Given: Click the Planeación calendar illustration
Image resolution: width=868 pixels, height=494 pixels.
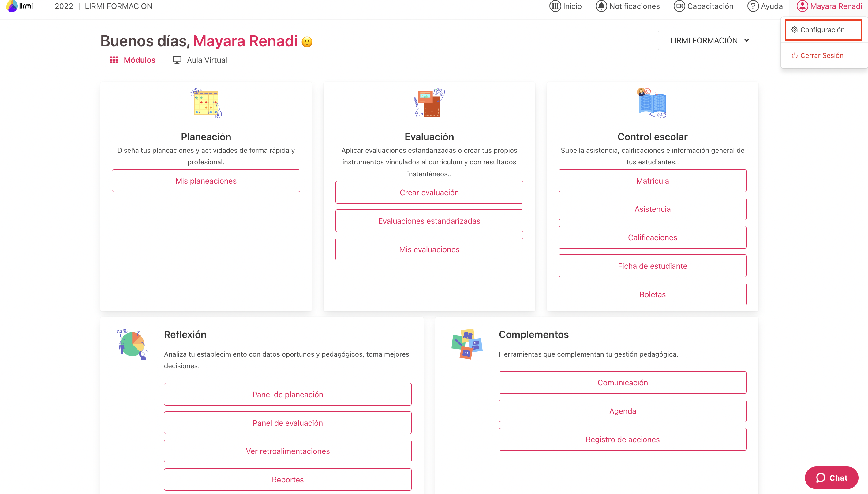Looking at the screenshot, I should click(206, 103).
